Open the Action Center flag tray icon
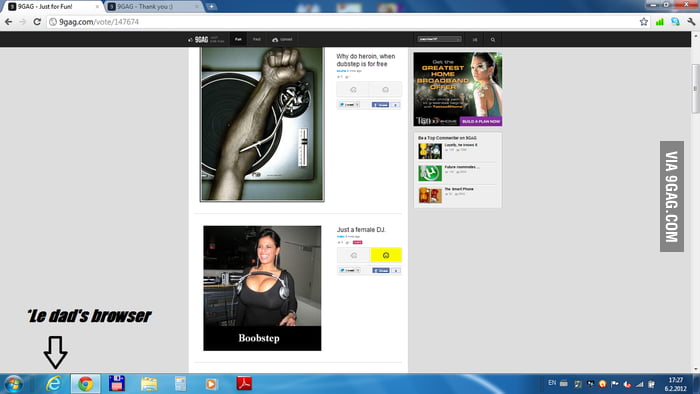Viewport: 700px width, 394px height. point(615,384)
